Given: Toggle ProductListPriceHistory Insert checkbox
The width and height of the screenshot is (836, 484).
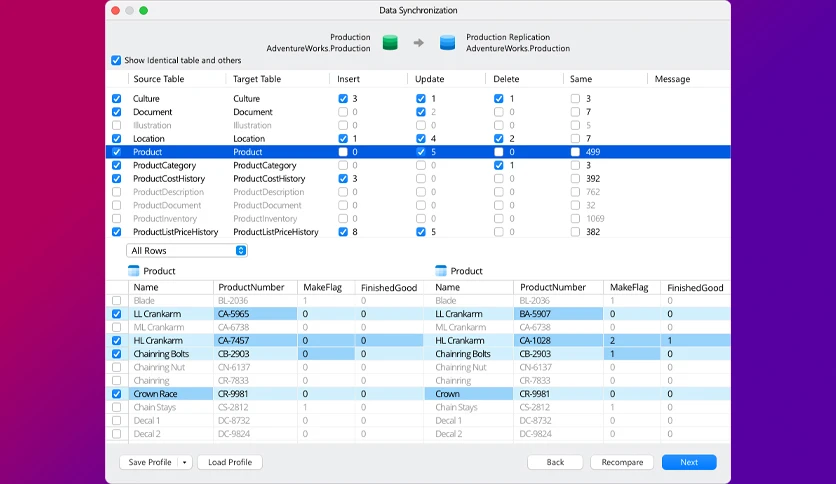Looking at the screenshot, I should pos(343,232).
